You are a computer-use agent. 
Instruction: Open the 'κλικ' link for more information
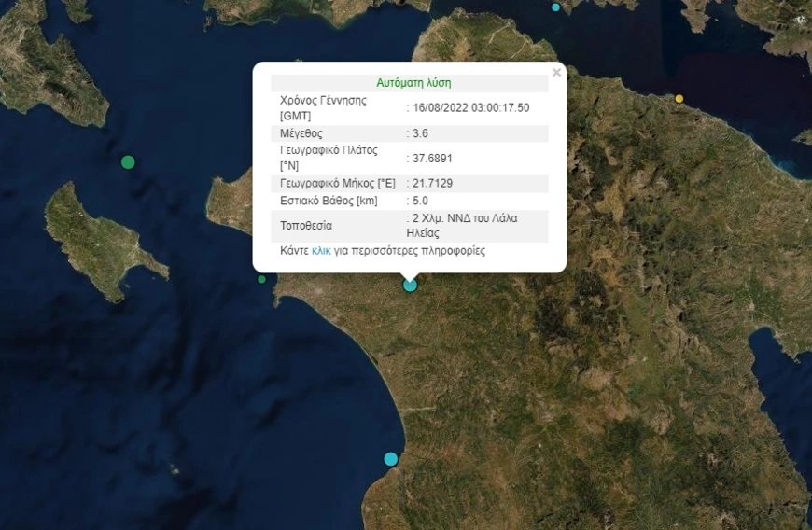pyautogui.click(x=321, y=251)
